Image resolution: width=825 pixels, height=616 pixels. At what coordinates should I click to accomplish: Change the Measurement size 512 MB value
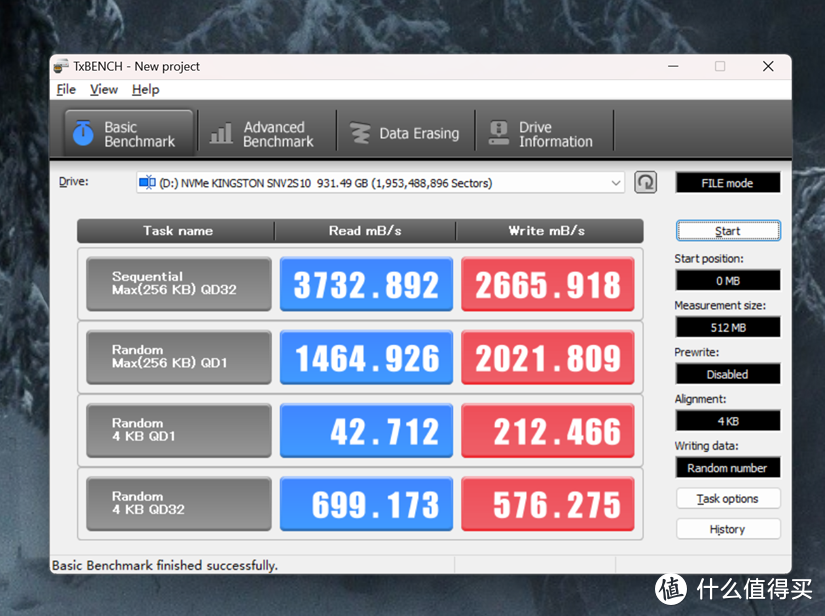(x=728, y=328)
